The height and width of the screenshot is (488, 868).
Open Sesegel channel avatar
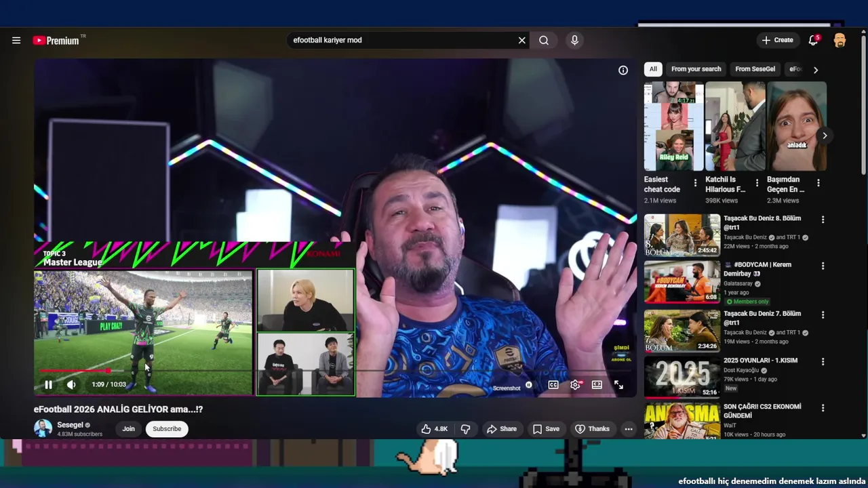click(x=43, y=428)
